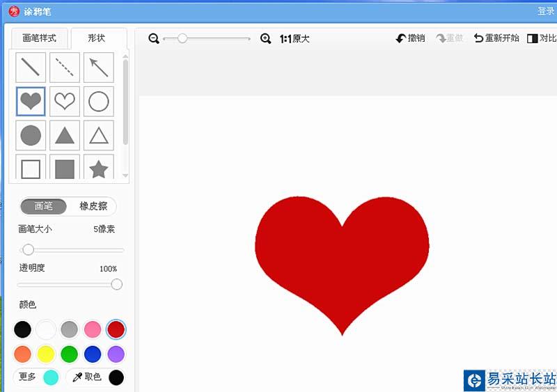
Task: Click the 1:1 原大 original size button
Action: click(295, 39)
